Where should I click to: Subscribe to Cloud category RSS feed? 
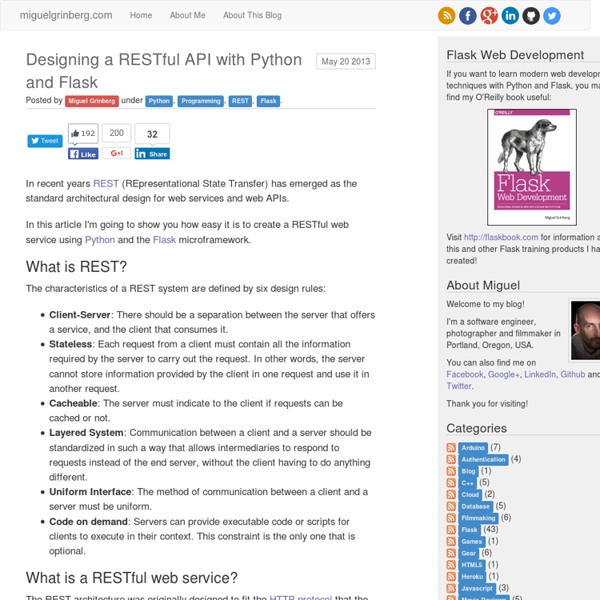pos(451,494)
